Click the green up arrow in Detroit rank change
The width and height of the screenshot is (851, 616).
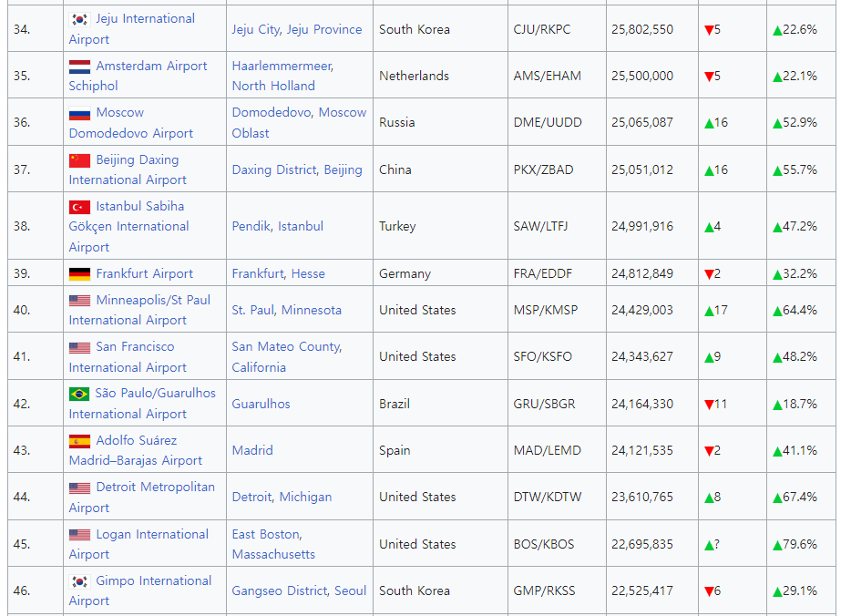coord(708,498)
